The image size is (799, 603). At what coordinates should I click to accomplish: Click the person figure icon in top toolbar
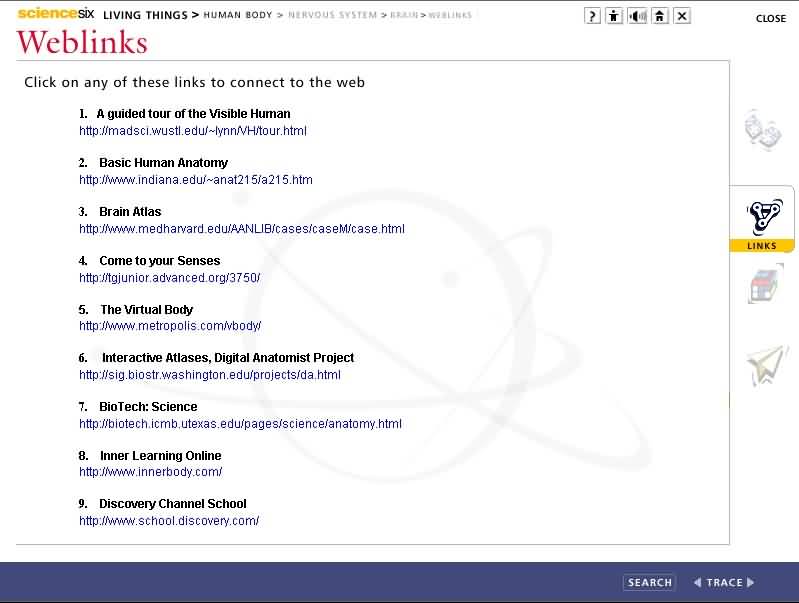click(x=614, y=16)
